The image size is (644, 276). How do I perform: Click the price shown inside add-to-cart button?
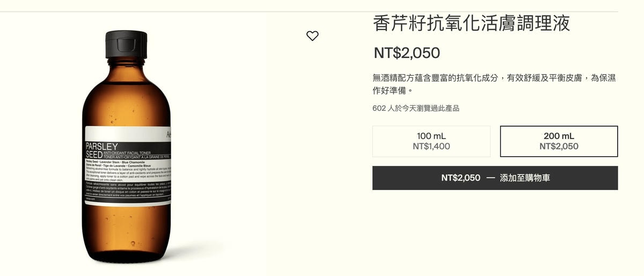click(x=461, y=178)
